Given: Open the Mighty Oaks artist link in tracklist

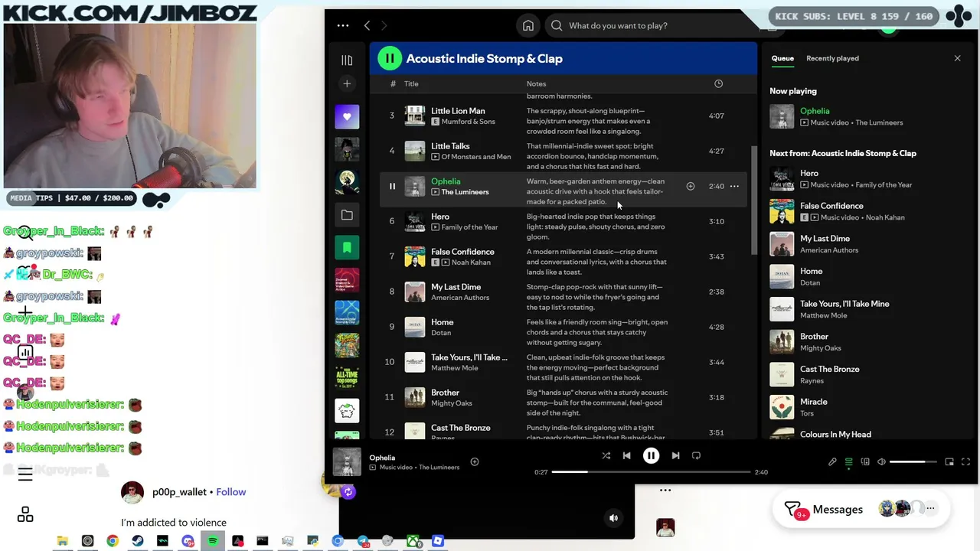Looking at the screenshot, I should (x=452, y=403).
